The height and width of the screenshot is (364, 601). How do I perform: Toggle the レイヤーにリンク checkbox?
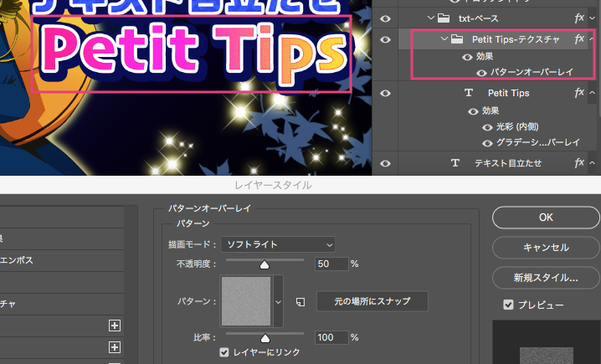[224, 352]
